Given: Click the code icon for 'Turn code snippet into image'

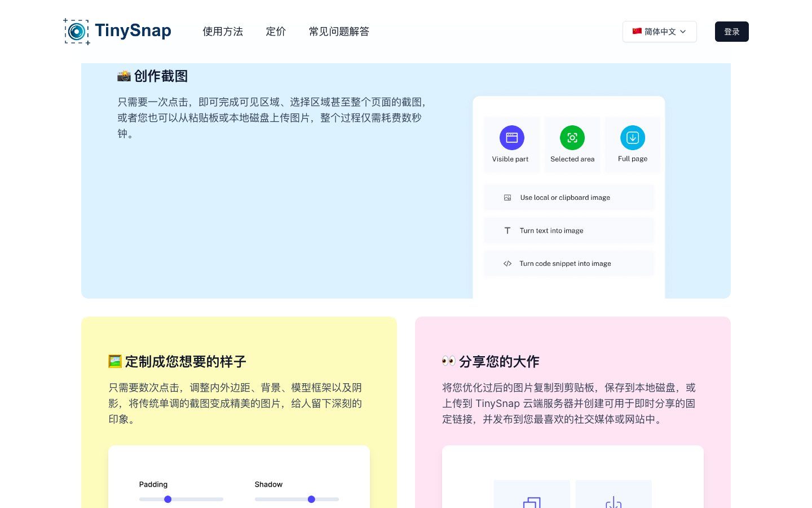Looking at the screenshot, I should pyautogui.click(x=507, y=263).
